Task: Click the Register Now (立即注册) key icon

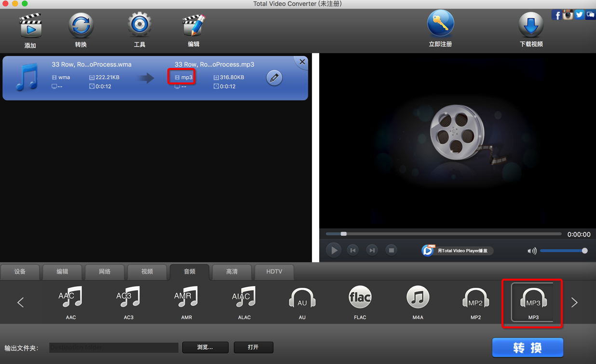Action: click(x=440, y=24)
